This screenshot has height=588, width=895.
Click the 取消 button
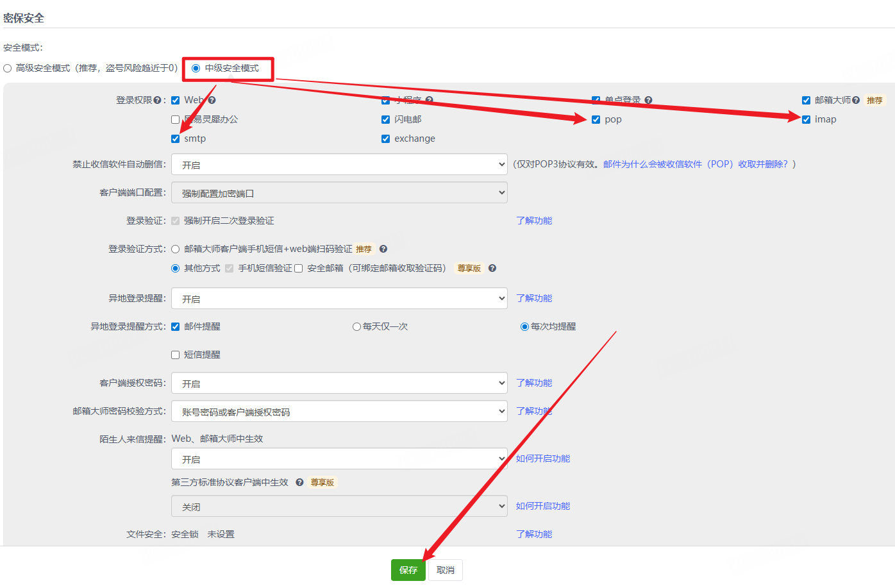(x=446, y=570)
